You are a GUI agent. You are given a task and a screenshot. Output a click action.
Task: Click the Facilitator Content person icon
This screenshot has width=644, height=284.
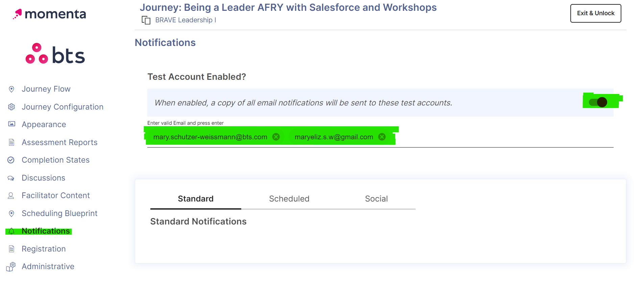tap(11, 195)
